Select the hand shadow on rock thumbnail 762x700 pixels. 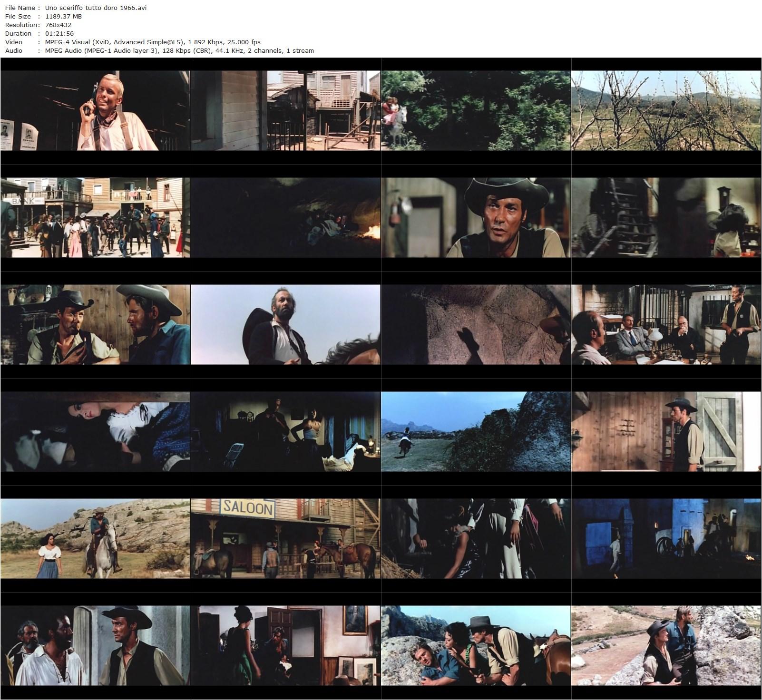(x=476, y=324)
